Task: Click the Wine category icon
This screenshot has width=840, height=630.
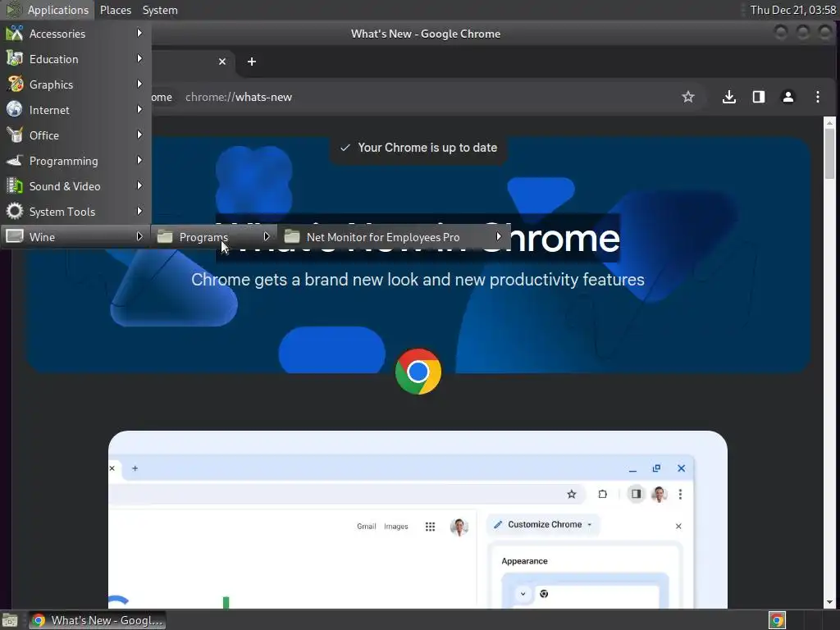Action: 15,236
